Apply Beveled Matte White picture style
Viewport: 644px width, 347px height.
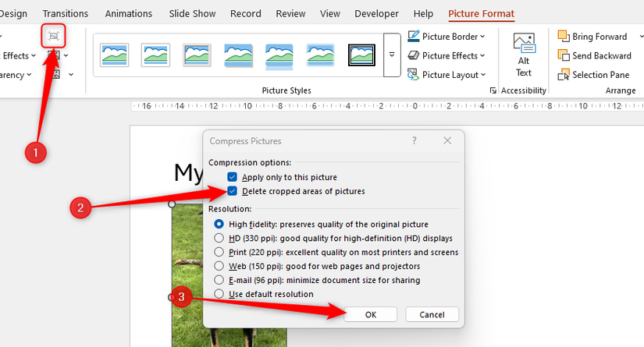tap(155, 55)
